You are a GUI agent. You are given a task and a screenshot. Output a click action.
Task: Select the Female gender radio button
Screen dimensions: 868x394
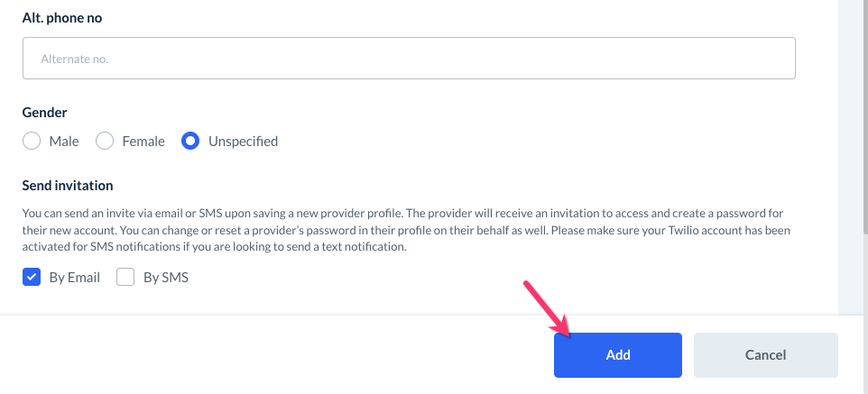click(105, 141)
